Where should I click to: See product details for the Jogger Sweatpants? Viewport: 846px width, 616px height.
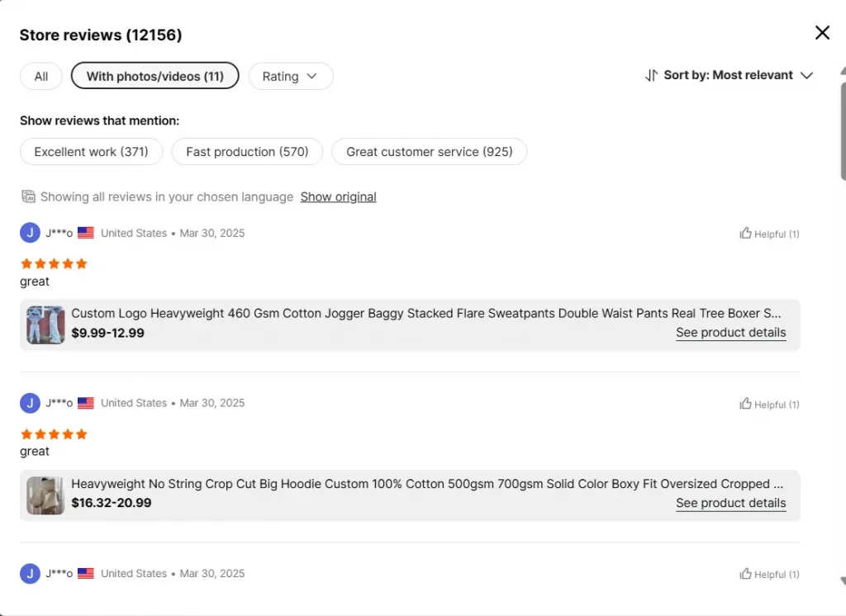[x=730, y=332]
